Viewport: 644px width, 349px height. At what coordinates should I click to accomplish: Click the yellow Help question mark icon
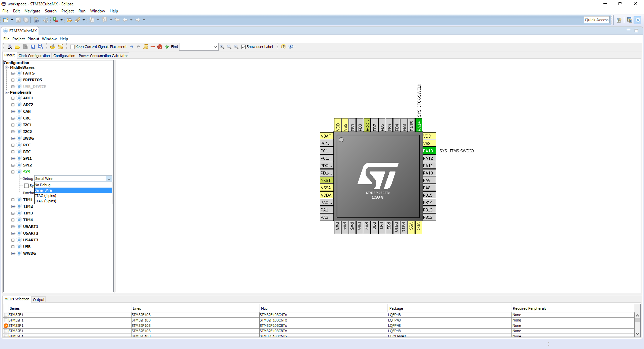click(x=283, y=47)
